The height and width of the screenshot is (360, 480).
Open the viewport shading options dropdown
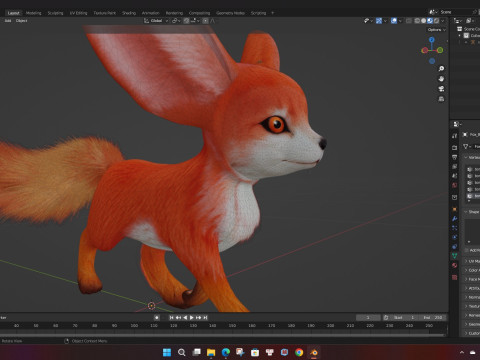443,21
